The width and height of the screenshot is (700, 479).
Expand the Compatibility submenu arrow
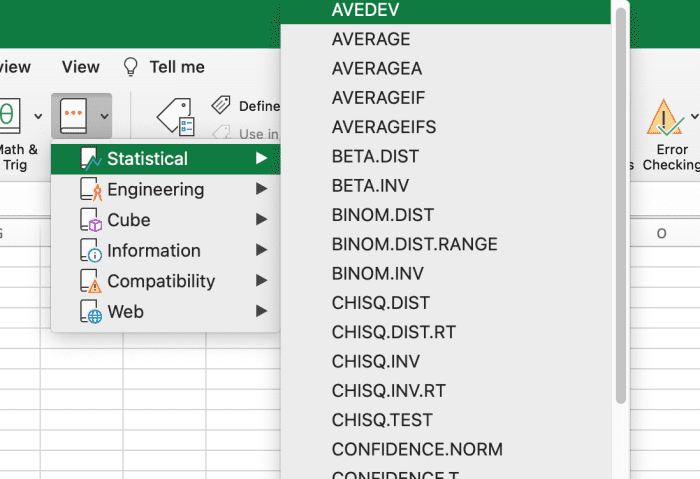click(x=261, y=281)
